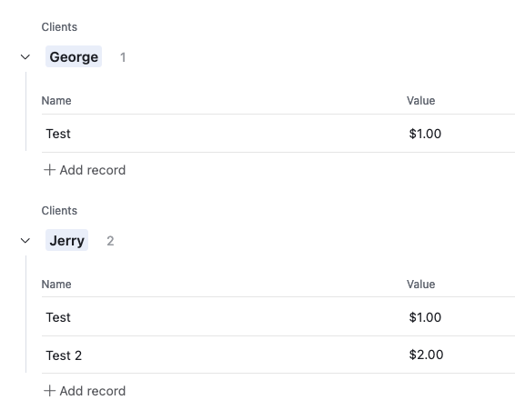Image resolution: width=515 pixels, height=420 pixels.
Task: Select Jerry's $1.00 value cell
Action: (425, 317)
